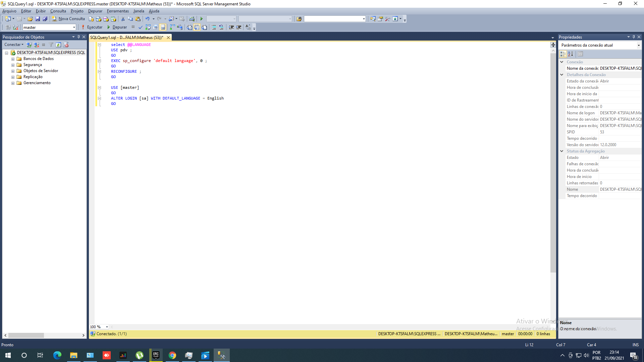The image size is (644, 362).
Task: Click the save floppy disk toolbar icon
Action: point(38,19)
